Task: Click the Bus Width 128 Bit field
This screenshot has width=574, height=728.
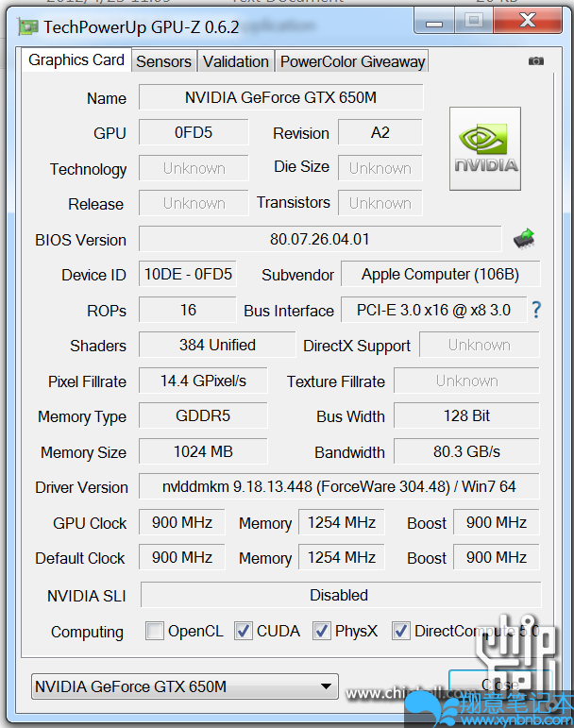Action: tap(466, 415)
